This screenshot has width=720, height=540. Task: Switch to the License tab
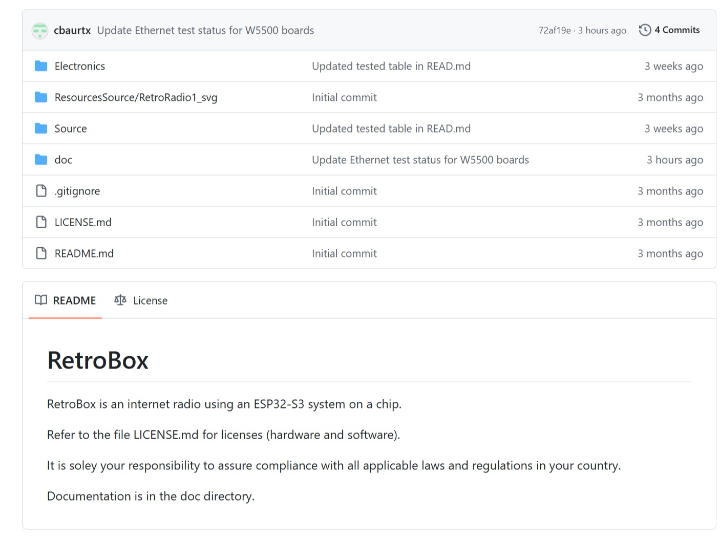141,300
